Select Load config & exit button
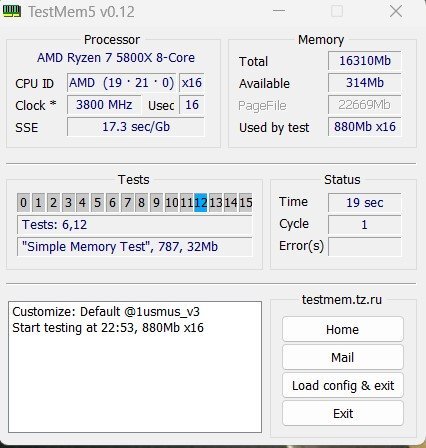This screenshot has height=448, width=426. tap(343, 385)
